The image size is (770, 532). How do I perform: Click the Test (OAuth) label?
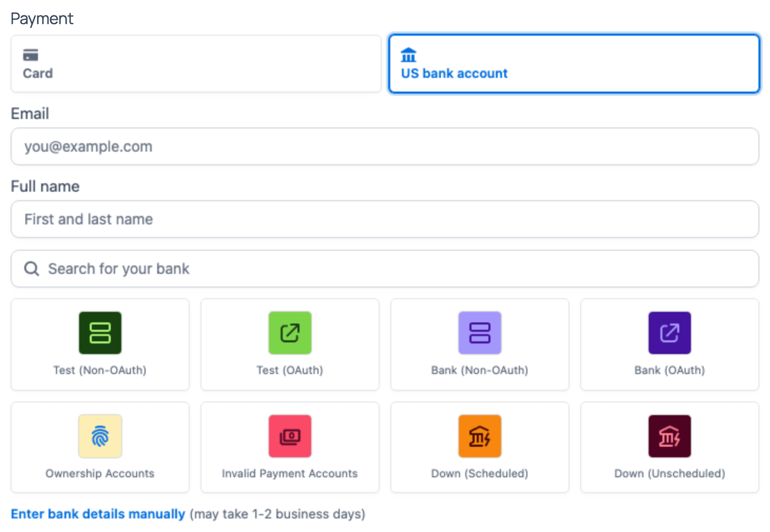tap(290, 370)
